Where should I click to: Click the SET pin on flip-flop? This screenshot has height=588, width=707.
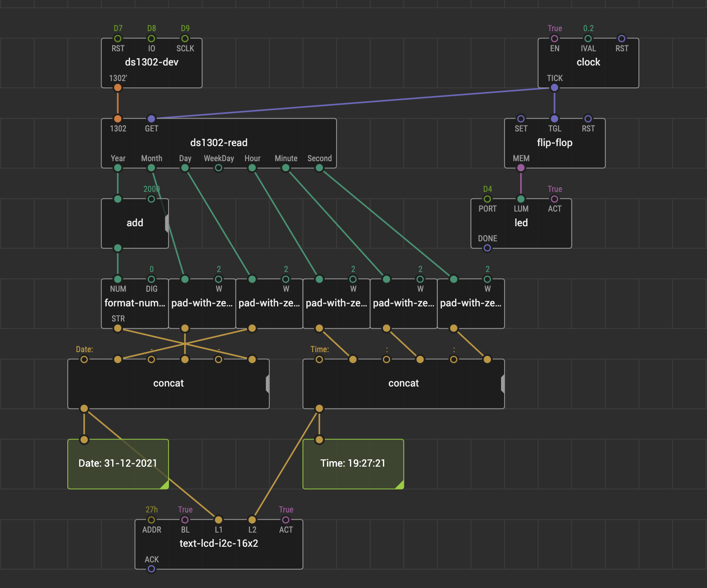521,119
